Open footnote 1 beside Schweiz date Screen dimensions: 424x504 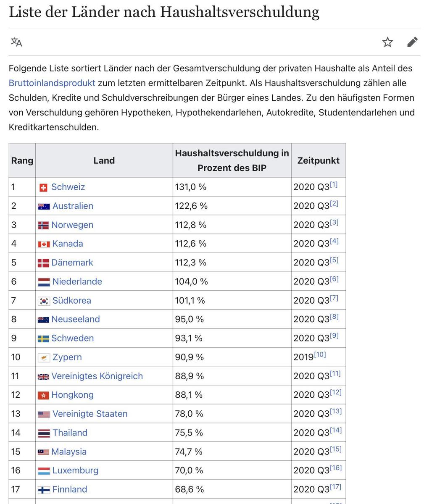pyautogui.click(x=334, y=184)
